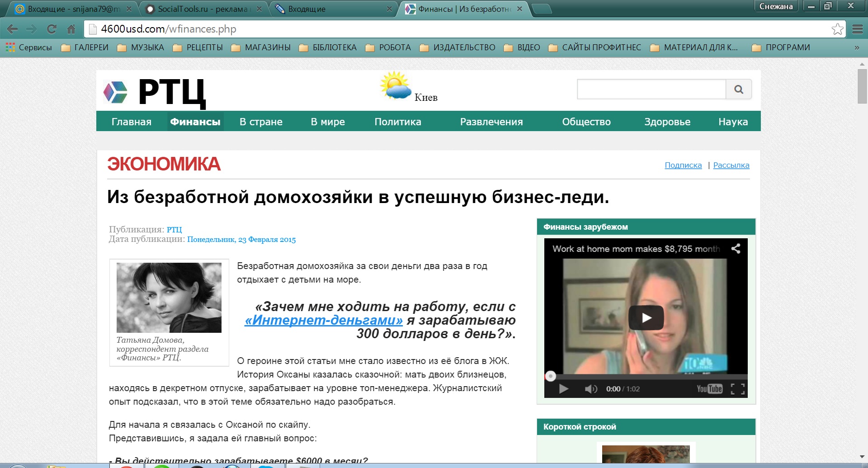The width and height of the screenshot is (868, 468).
Task: Click the РТЦ publication link
Action: [174, 230]
